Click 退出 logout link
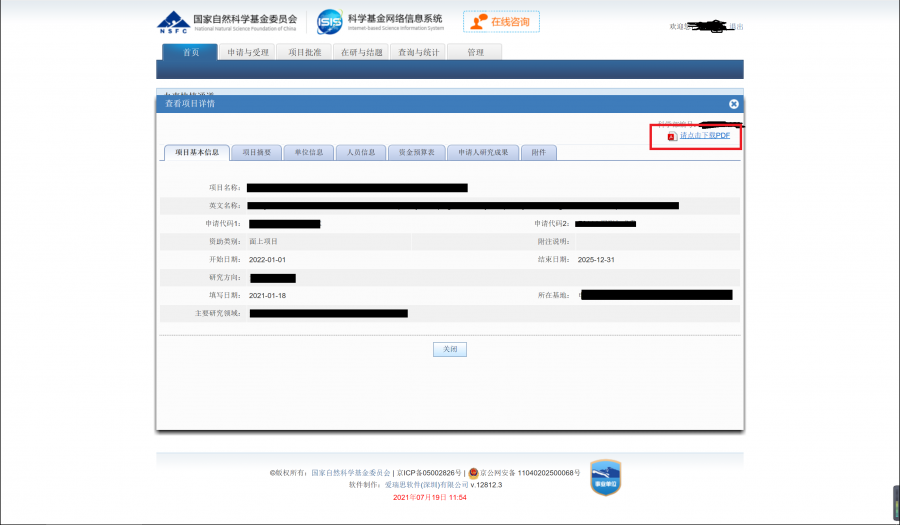 736,27
